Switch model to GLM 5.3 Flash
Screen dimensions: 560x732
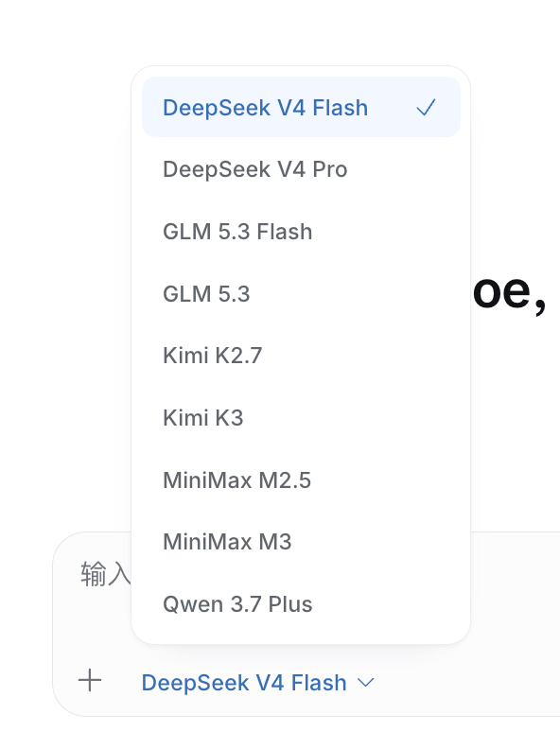(301, 231)
